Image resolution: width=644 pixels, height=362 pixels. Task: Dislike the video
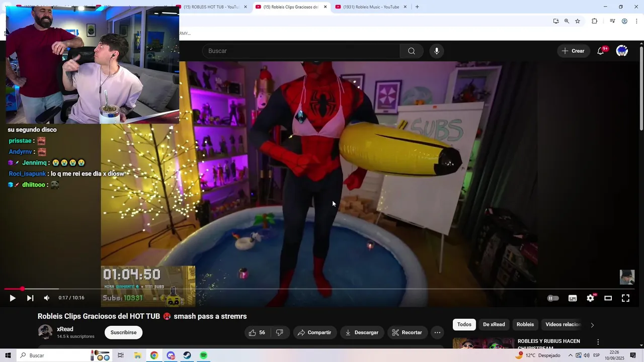coord(280,332)
